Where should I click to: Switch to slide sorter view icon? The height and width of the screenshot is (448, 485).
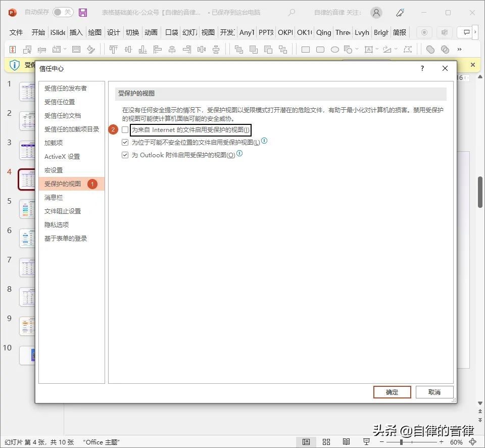pos(326,441)
